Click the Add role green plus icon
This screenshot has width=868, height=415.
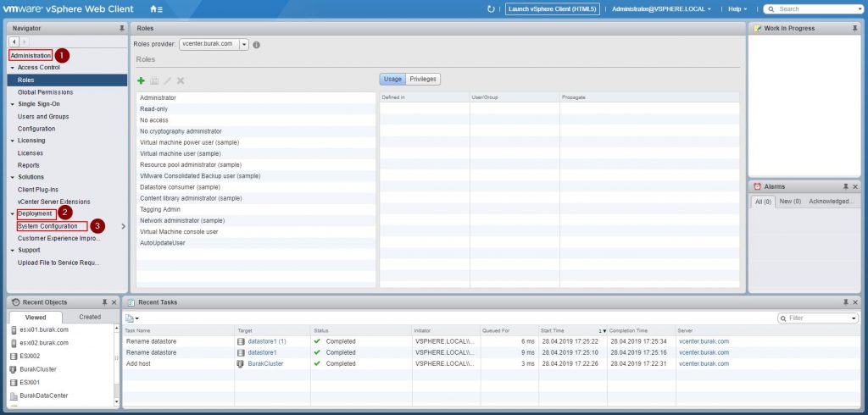(141, 80)
